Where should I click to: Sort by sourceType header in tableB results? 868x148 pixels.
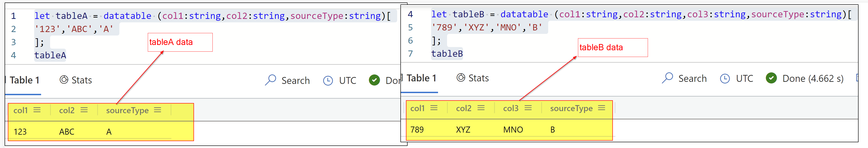click(x=572, y=108)
